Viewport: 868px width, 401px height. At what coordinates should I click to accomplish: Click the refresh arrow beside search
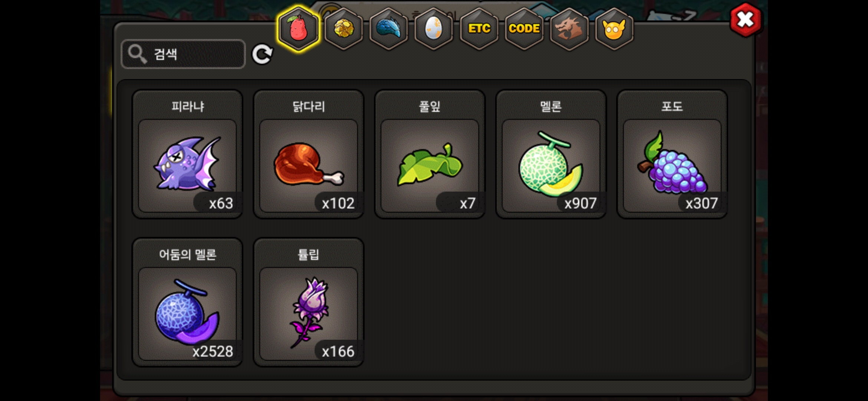(262, 55)
